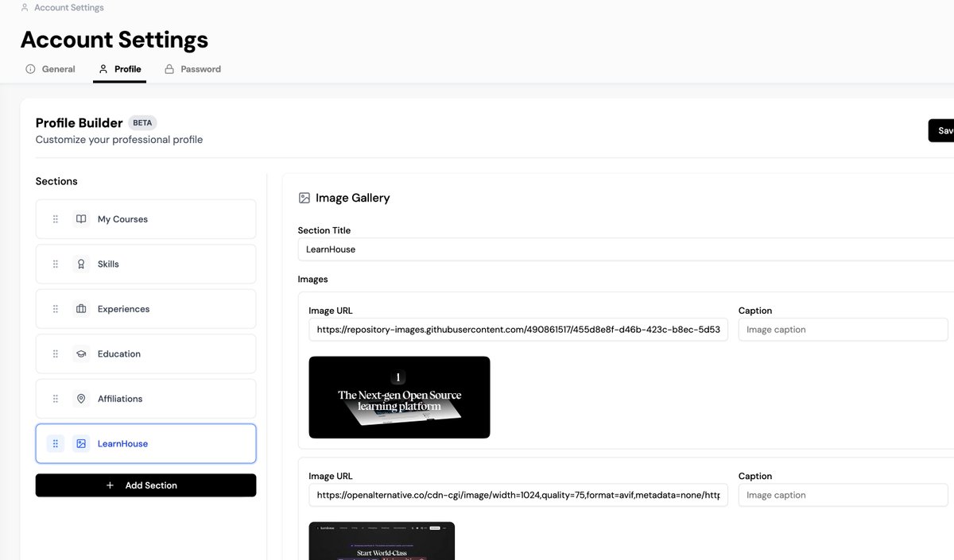Image resolution: width=954 pixels, height=560 pixels.
Task: Click the BETA badge next to Profile Builder
Action: [142, 123]
